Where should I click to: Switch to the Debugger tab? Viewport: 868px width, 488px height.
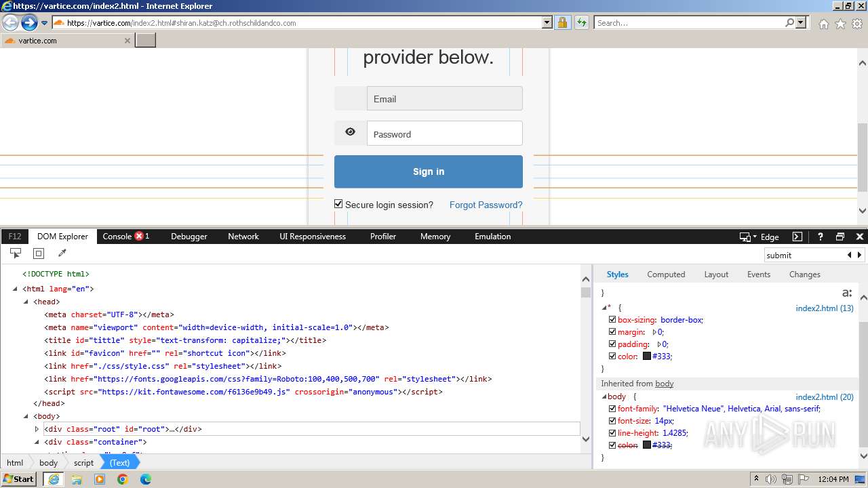click(189, 237)
